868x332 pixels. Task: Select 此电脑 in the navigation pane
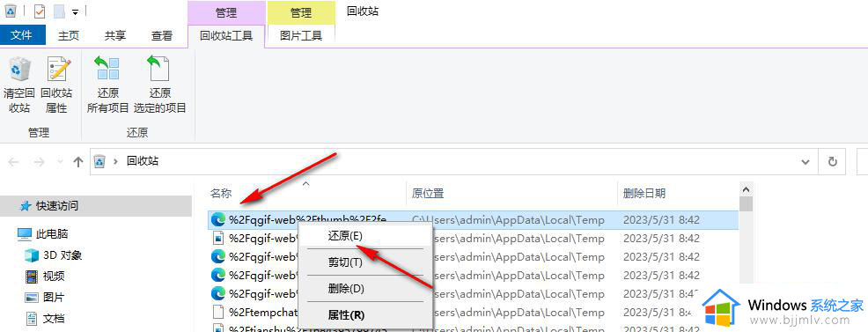pos(52,234)
